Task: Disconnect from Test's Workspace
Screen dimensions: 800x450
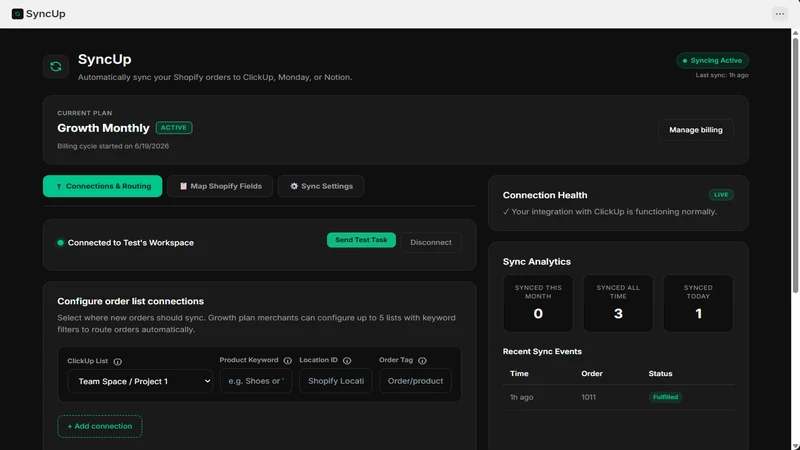Action: pyautogui.click(x=431, y=242)
